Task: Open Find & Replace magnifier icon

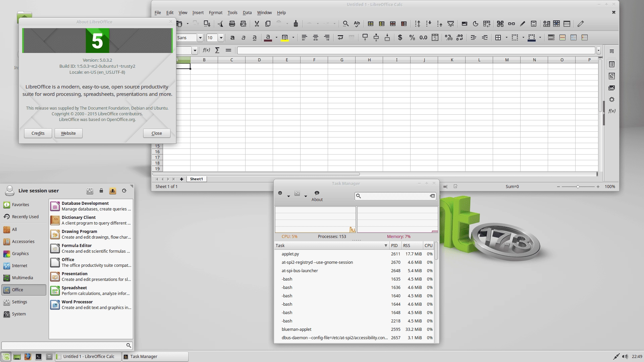Action: [345, 24]
